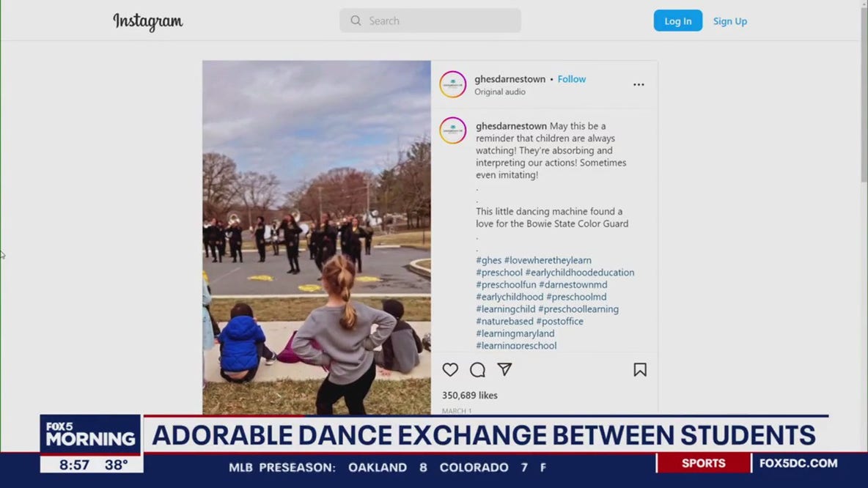
Task: Open the #earlychildhoodeducation hashtag
Action: click(579, 273)
